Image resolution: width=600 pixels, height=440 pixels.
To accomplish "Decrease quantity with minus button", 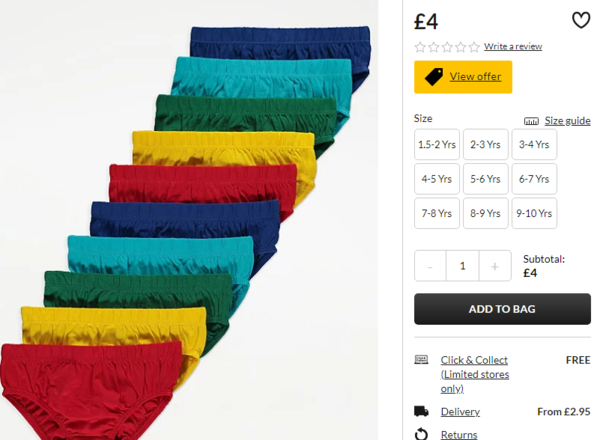I will tap(430, 266).
